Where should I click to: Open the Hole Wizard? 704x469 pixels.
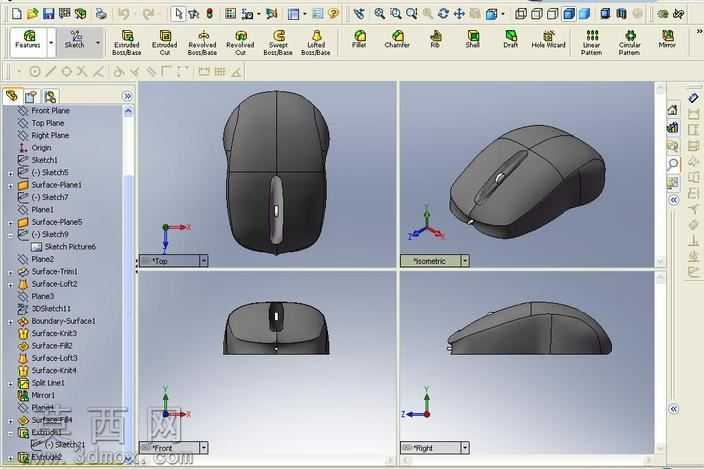tap(548, 39)
